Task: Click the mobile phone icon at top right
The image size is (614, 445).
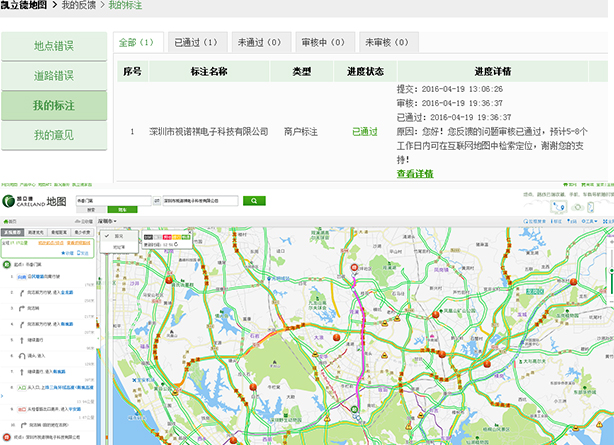Action: pos(591,206)
